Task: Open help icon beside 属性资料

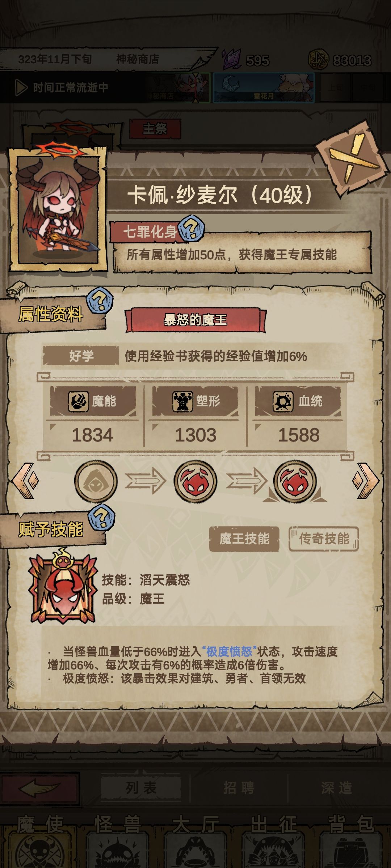Action: click(x=100, y=300)
